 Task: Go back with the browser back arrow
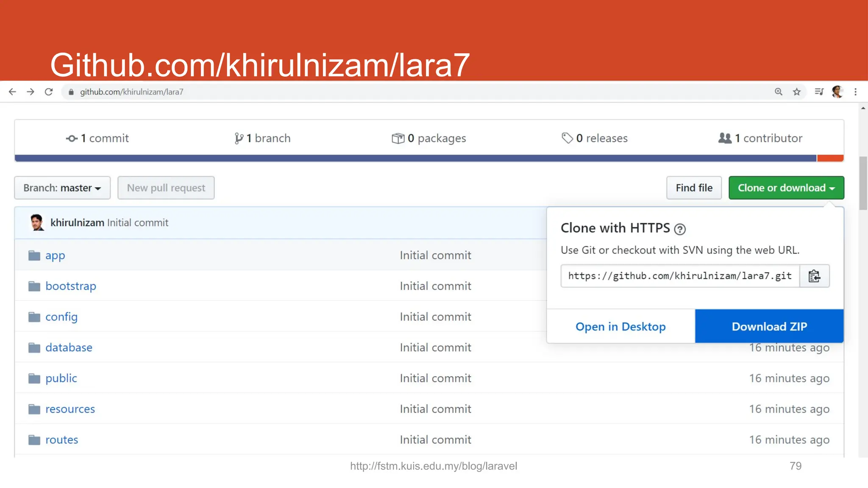click(12, 92)
